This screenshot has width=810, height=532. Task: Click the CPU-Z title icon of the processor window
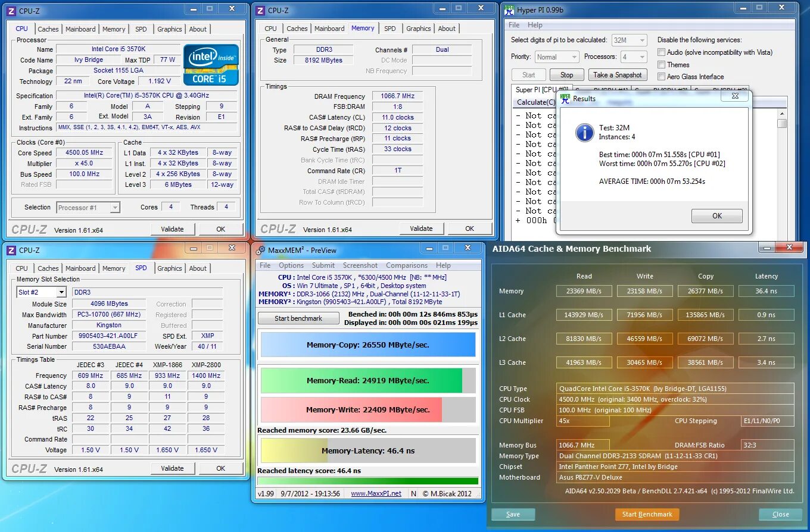[11, 11]
